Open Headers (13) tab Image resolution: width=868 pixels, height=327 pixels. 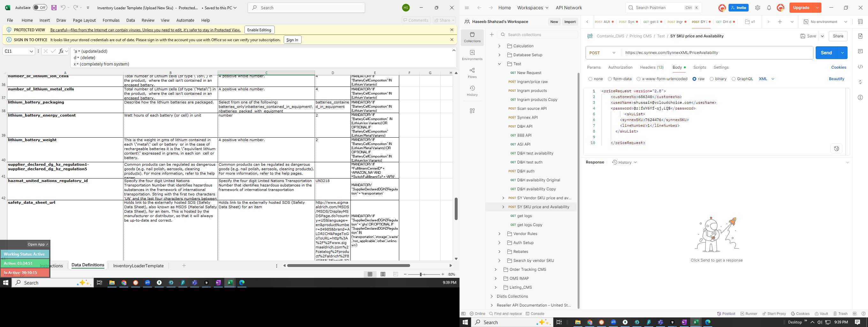652,67
